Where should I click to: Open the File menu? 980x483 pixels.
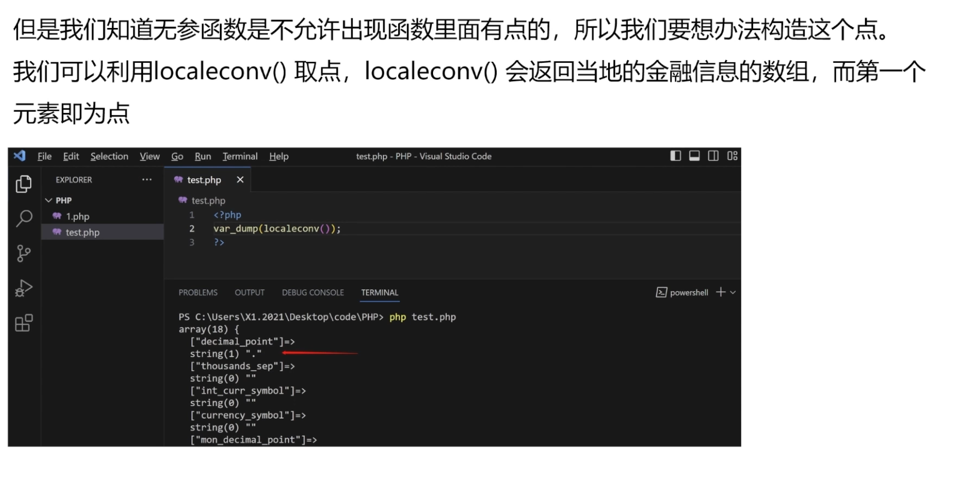coord(44,156)
